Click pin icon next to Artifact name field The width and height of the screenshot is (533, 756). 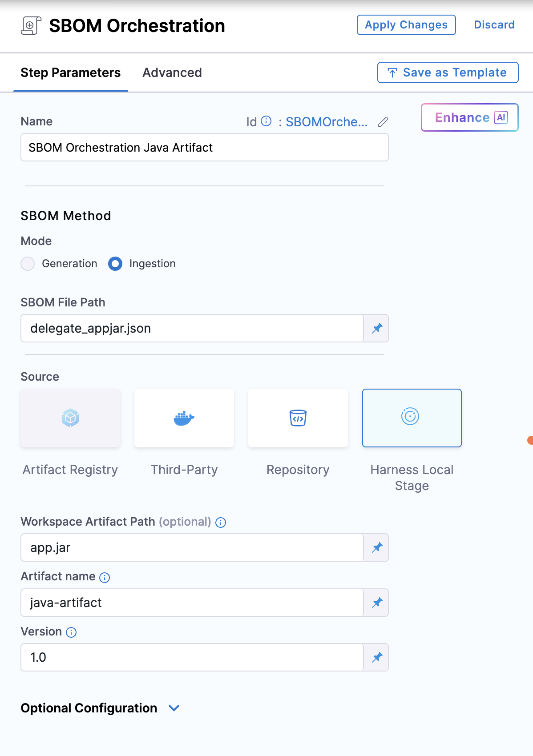[377, 603]
